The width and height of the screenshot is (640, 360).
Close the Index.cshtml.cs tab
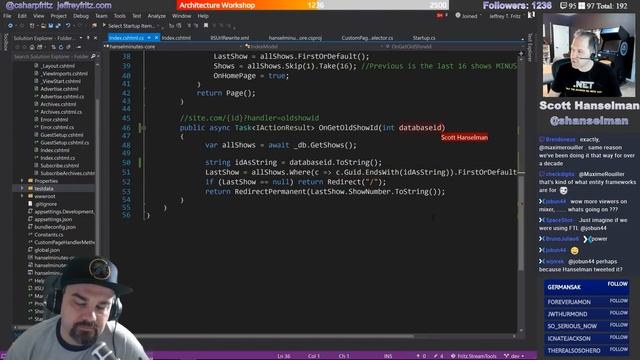click(x=157, y=38)
